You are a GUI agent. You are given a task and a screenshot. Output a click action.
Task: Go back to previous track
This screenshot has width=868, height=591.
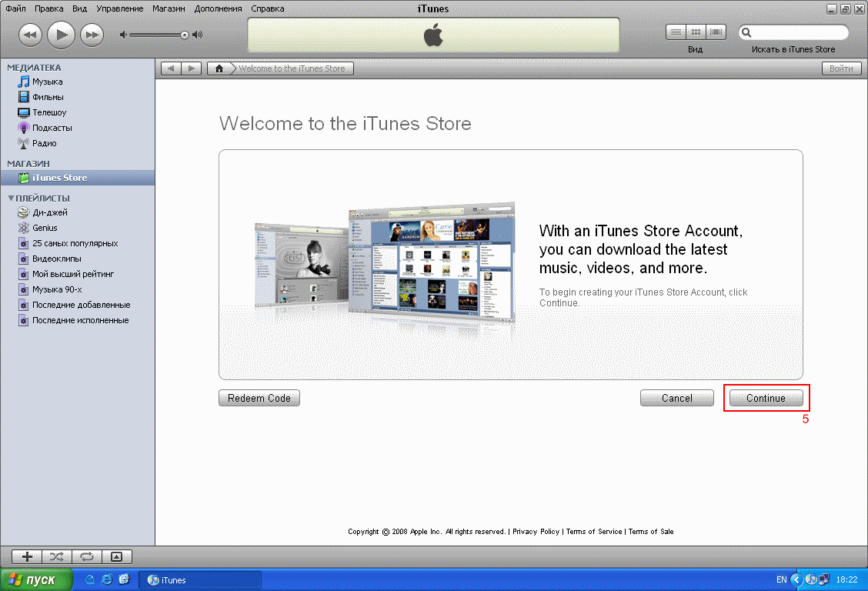click(x=30, y=35)
